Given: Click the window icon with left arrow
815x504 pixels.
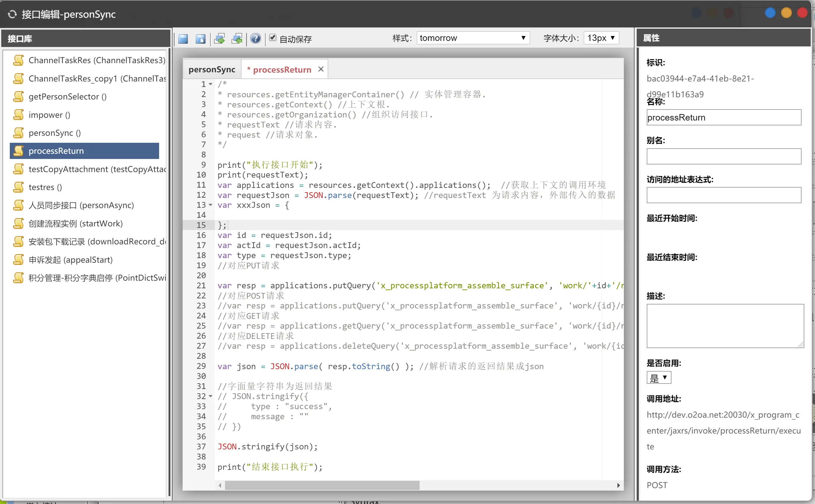Looking at the screenshot, I should point(237,39).
